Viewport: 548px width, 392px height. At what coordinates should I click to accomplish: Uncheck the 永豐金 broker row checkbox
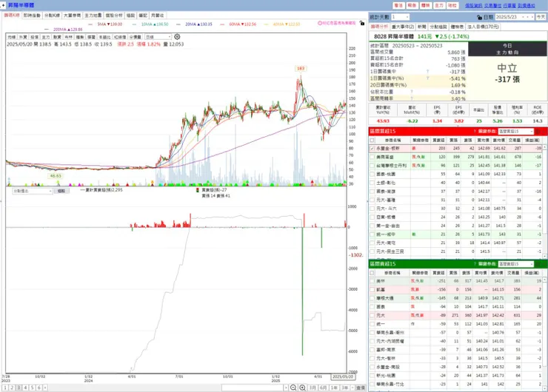click(372, 149)
